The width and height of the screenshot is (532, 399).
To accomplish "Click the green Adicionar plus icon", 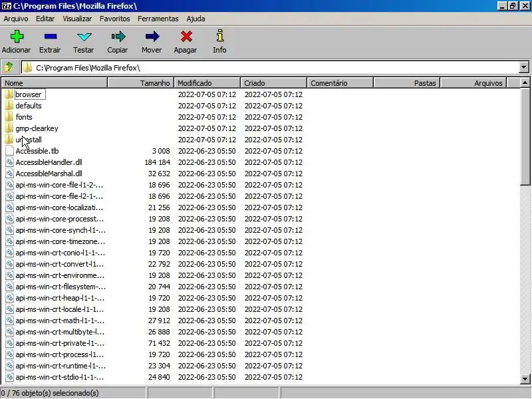I will (16, 37).
